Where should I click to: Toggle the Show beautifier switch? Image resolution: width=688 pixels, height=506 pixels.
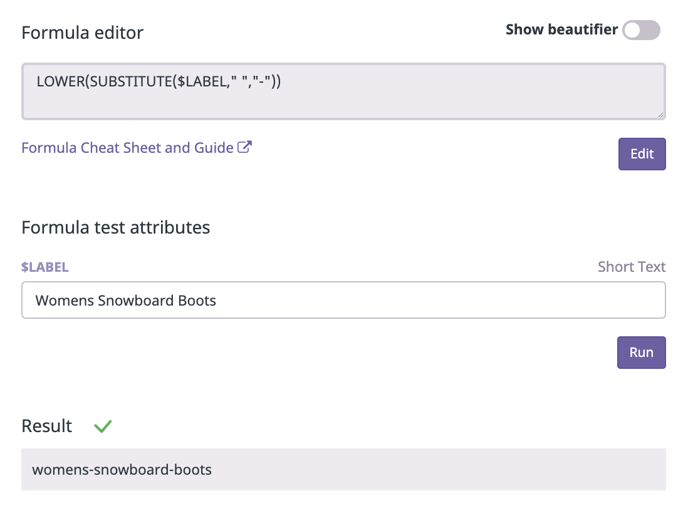pos(641,30)
